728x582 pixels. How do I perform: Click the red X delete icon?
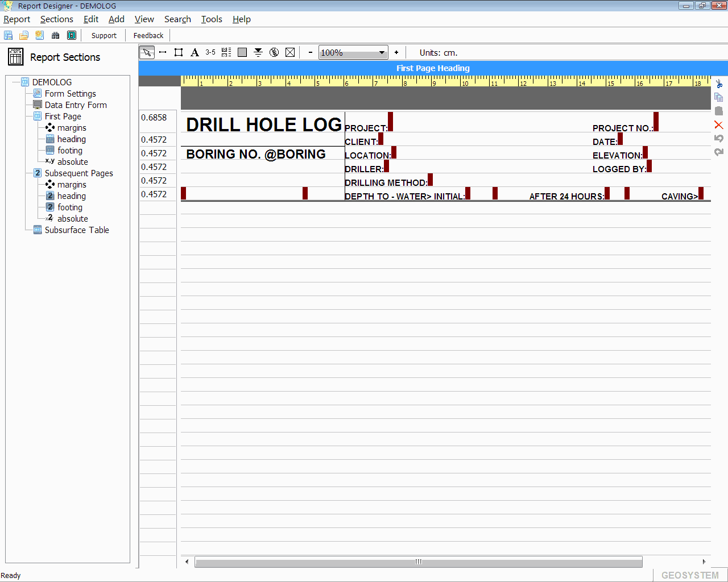coord(719,125)
